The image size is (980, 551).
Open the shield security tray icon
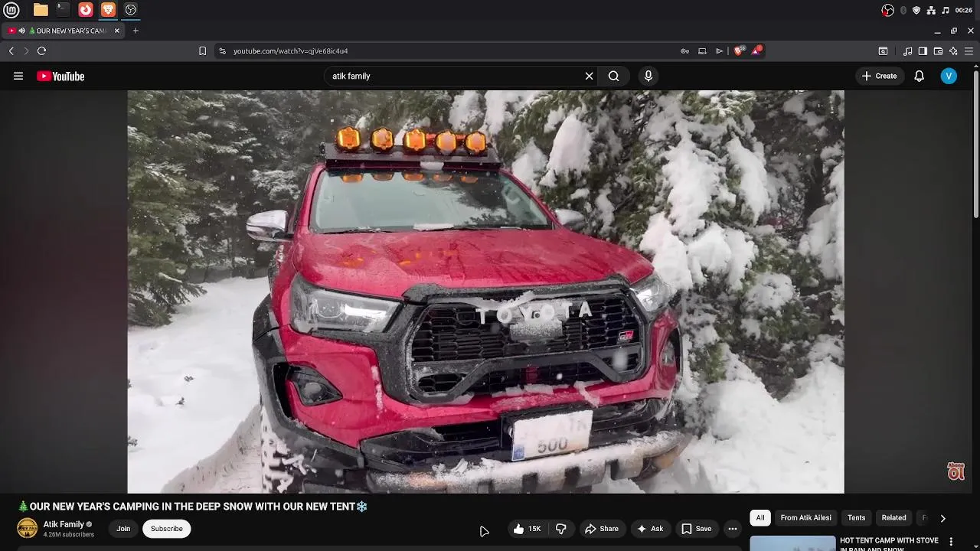pyautogui.click(x=916, y=10)
